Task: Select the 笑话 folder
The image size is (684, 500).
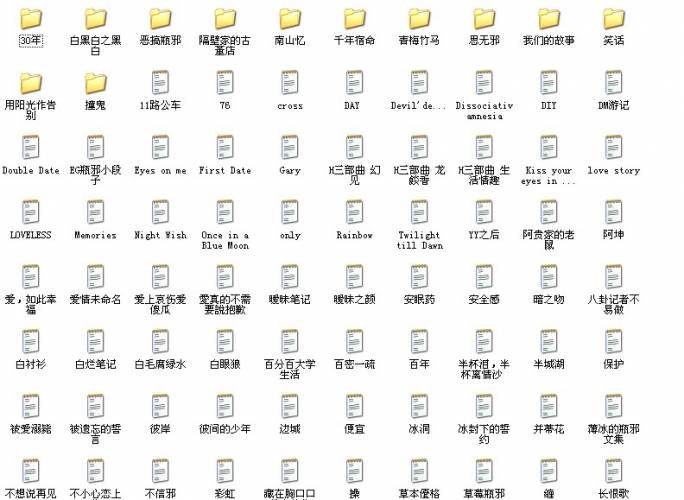Action: click(614, 19)
